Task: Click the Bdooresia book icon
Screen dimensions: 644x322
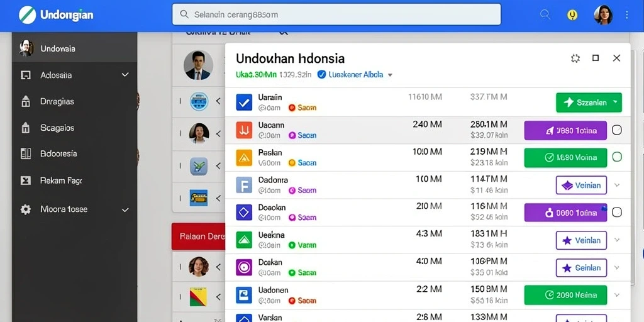Action: 25,153
